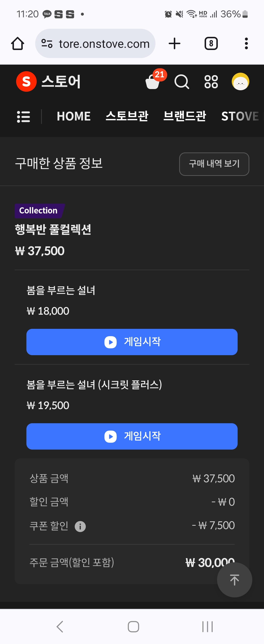Open the tab switcher showing 8 tabs

click(211, 43)
